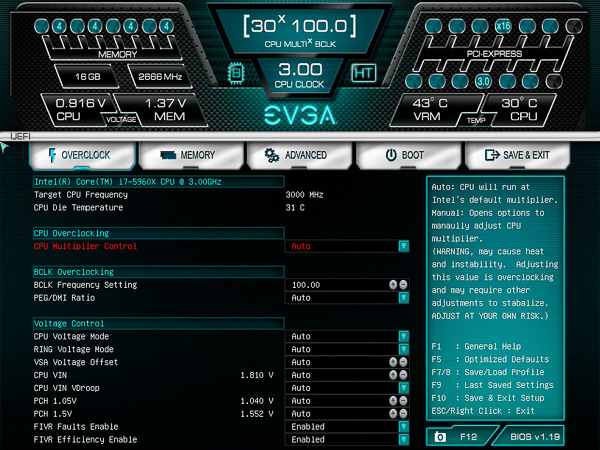Image resolution: width=600 pixels, height=450 pixels.
Task: Click the CPU core count chip icon
Action: tap(236, 73)
